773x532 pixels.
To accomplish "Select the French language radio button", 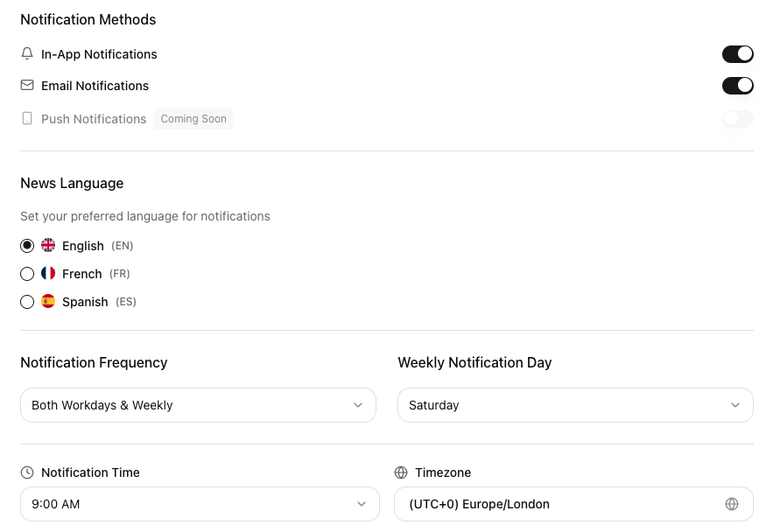I will [27, 274].
